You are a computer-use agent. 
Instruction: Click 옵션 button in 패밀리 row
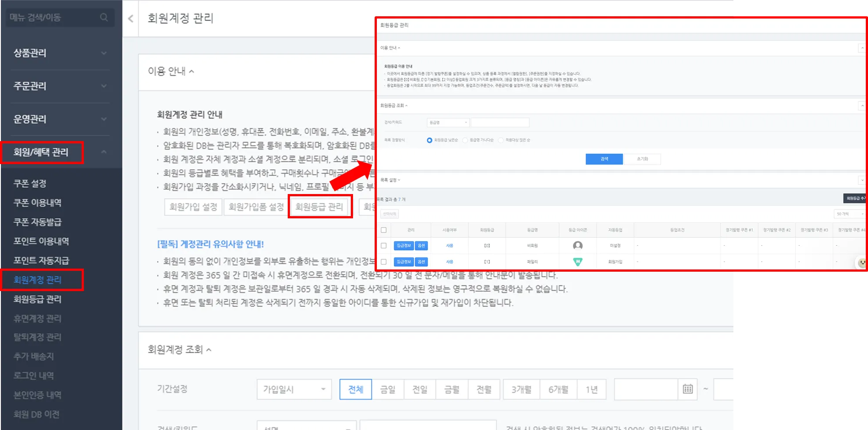(x=421, y=262)
